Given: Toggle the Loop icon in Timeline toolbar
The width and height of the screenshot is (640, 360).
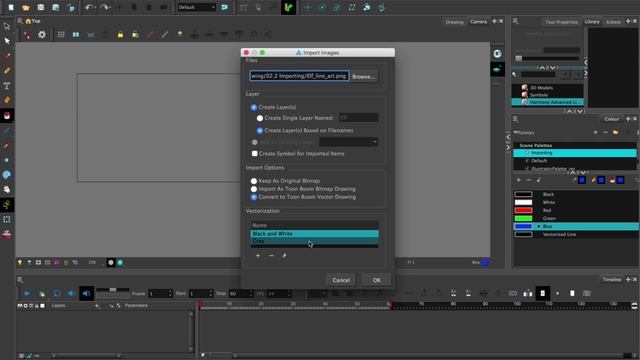Looking at the screenshot, I should [x=57, y=293].
